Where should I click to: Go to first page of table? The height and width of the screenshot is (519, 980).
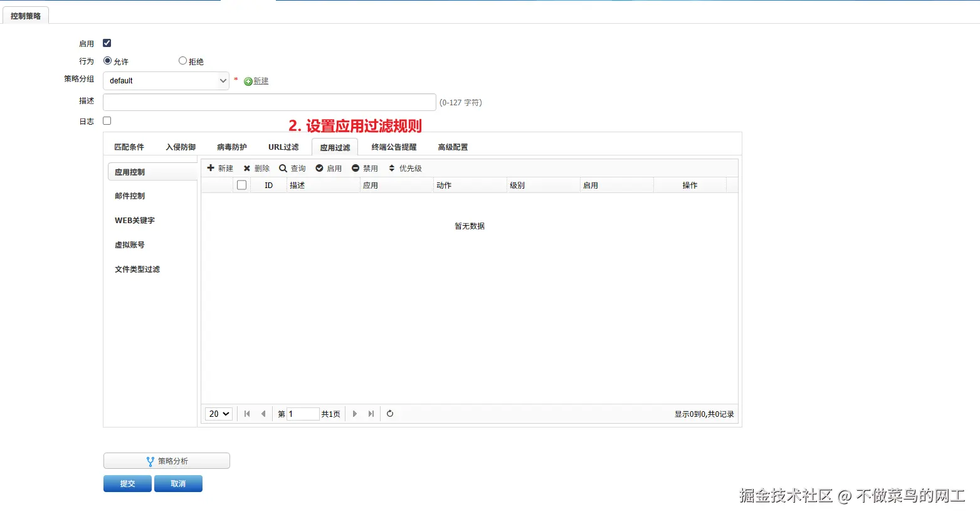tap(247, 414)
